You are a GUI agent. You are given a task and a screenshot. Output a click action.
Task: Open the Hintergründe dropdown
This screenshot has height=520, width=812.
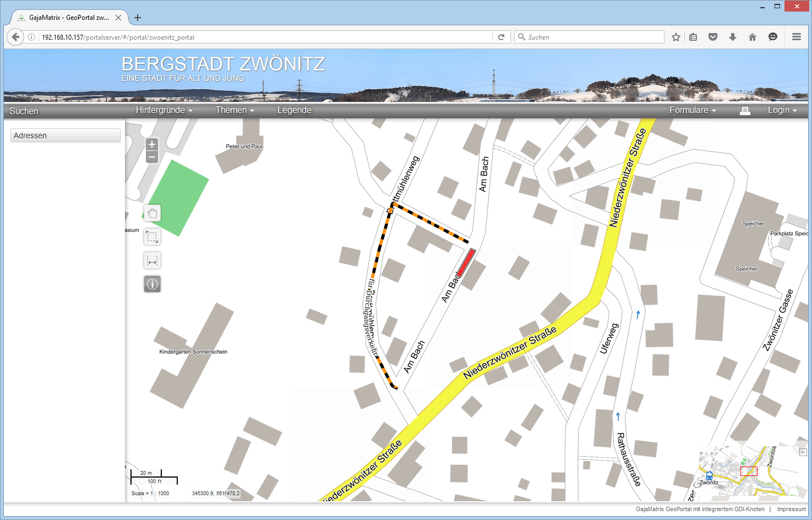click(x=164, y=110)
